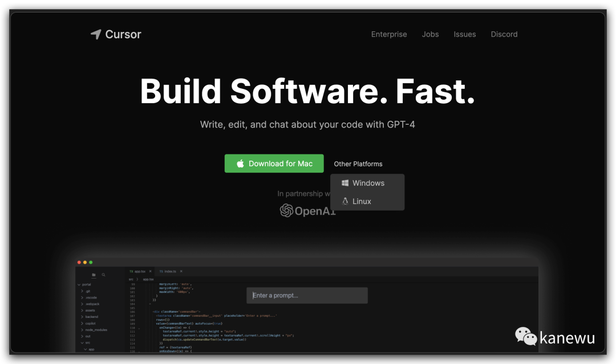Close the app.tsx tab with its X
Image resolution: width=616 pixels, height=364 pixels.
pyautogui.click(x=150, y=272)
